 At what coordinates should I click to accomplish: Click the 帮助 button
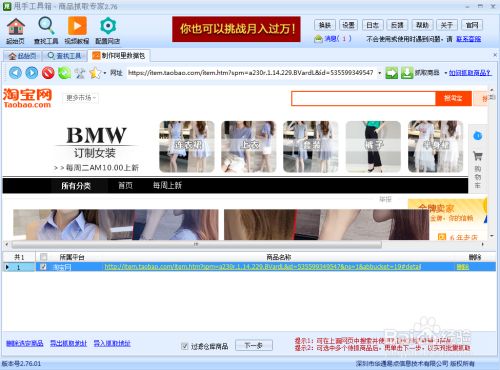pos(422,25)
